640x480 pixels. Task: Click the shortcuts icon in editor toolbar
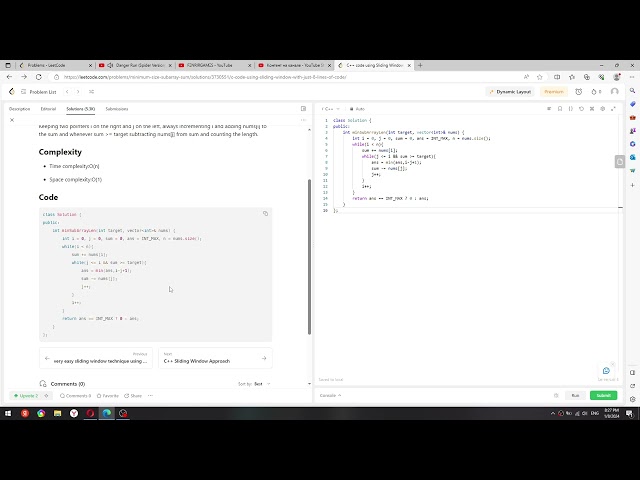(x=592, y=109)
